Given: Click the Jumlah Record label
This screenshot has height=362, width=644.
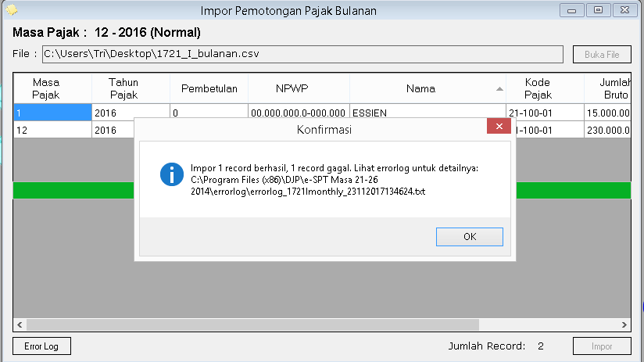Looking at the screenshot, I should coord(487,346).
